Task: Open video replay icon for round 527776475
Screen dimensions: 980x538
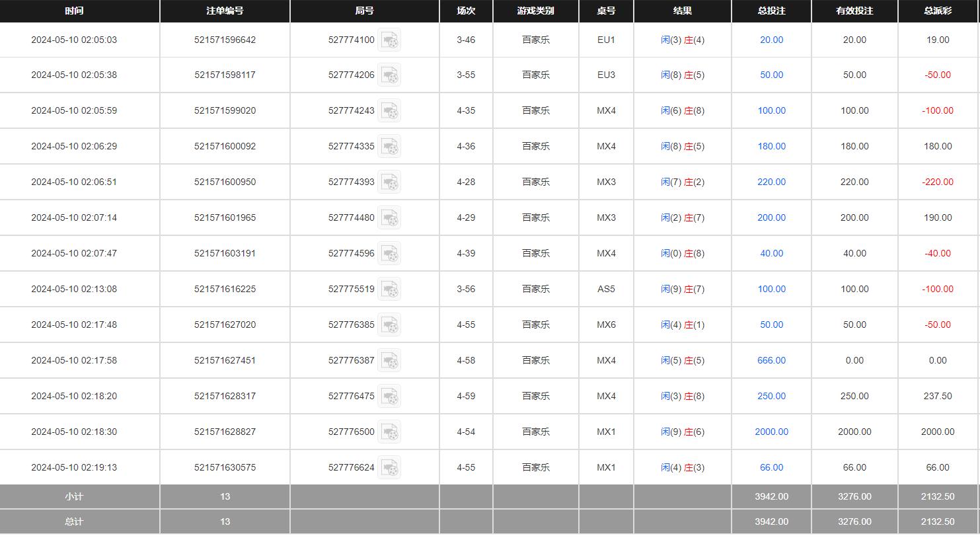Action: [x=389, y=396]
